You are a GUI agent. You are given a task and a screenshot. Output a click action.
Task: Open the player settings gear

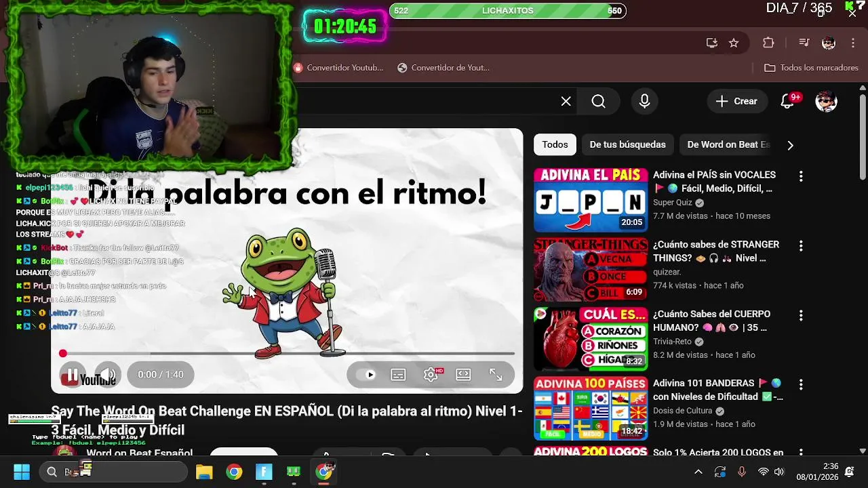(431, 375)
